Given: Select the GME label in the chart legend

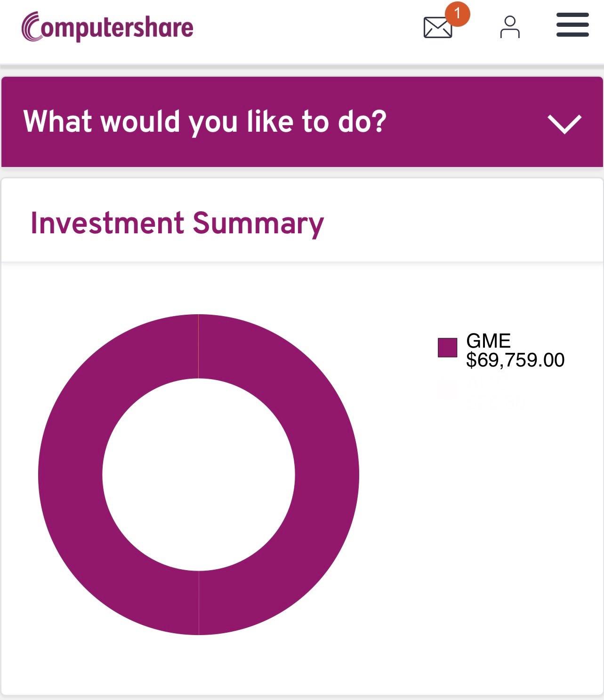Looking at the screenshot, I should tap(488, 341).
